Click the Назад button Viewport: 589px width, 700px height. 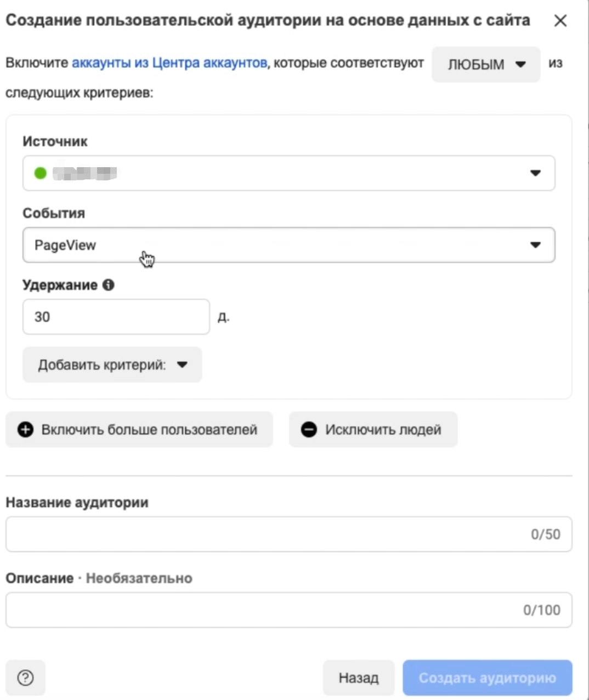[x=359, y=678]
